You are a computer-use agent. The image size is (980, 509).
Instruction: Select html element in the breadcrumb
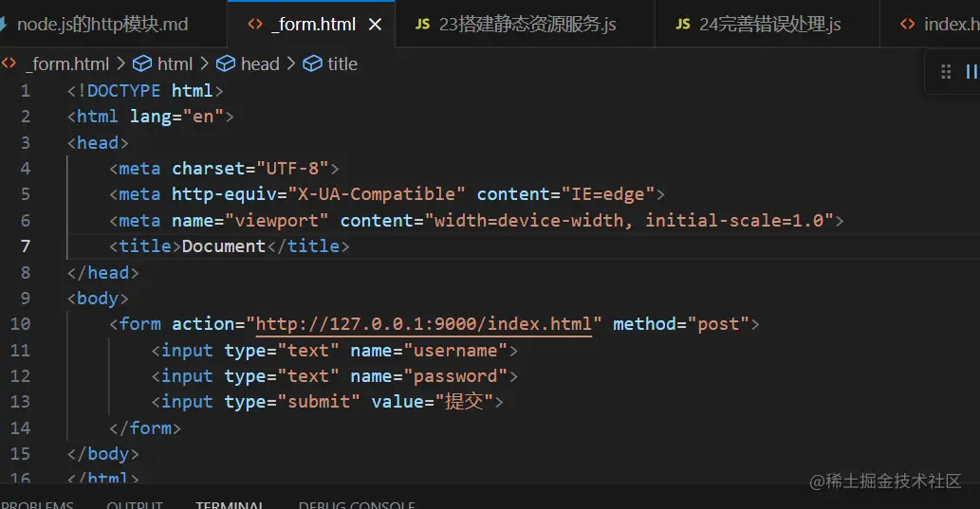175,64
